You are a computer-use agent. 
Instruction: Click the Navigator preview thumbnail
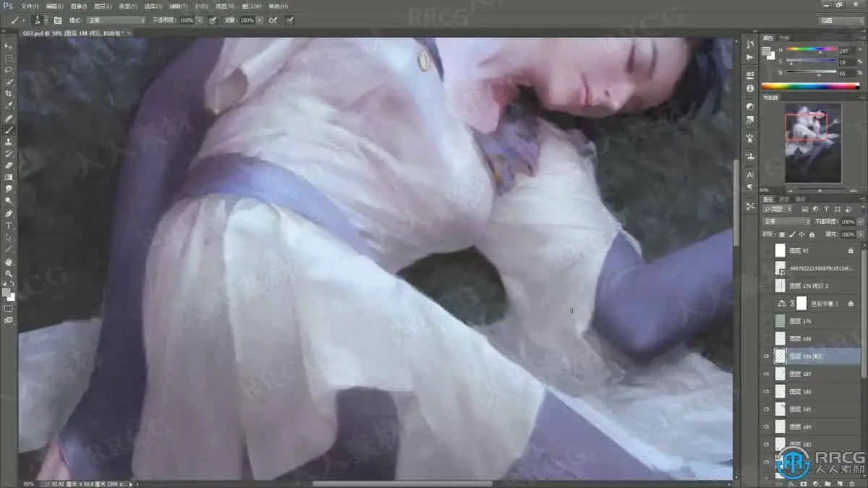[x=813, y=143]
